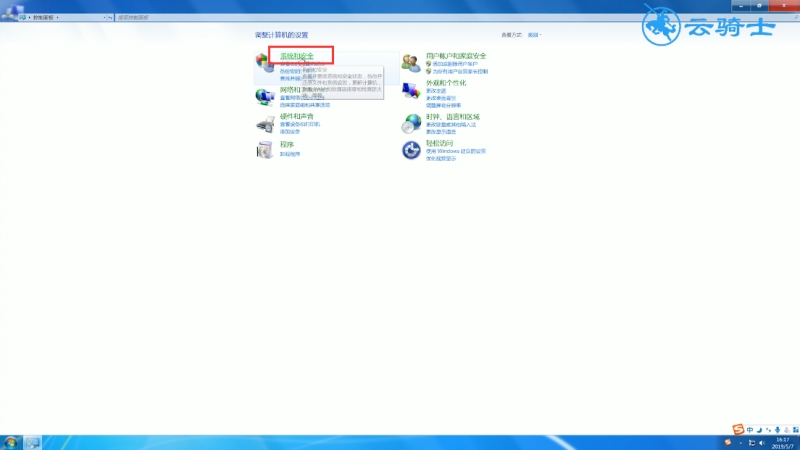
Task: Click the Sogou S logo on the IME bar
Action: (x=738, y=430)
